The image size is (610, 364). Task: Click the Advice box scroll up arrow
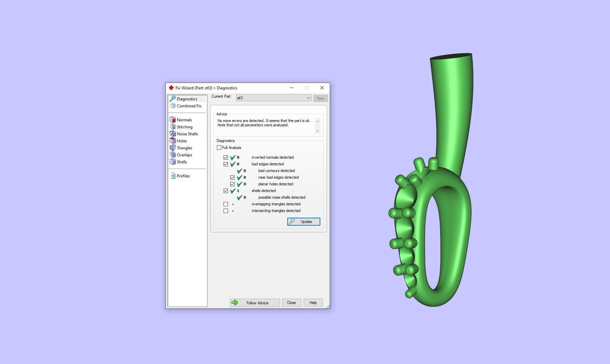[317, 121]
